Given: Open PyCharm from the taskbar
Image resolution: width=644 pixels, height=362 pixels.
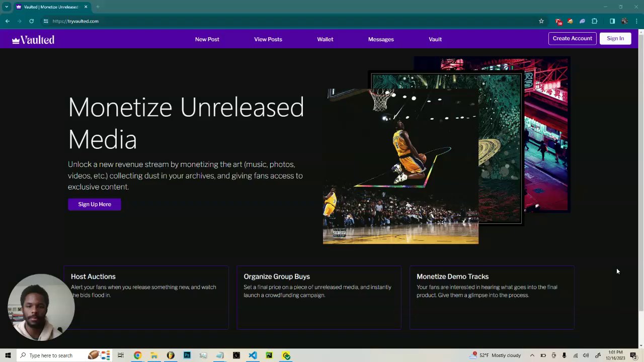Looking at the screenshot, I should click(269, 355).
